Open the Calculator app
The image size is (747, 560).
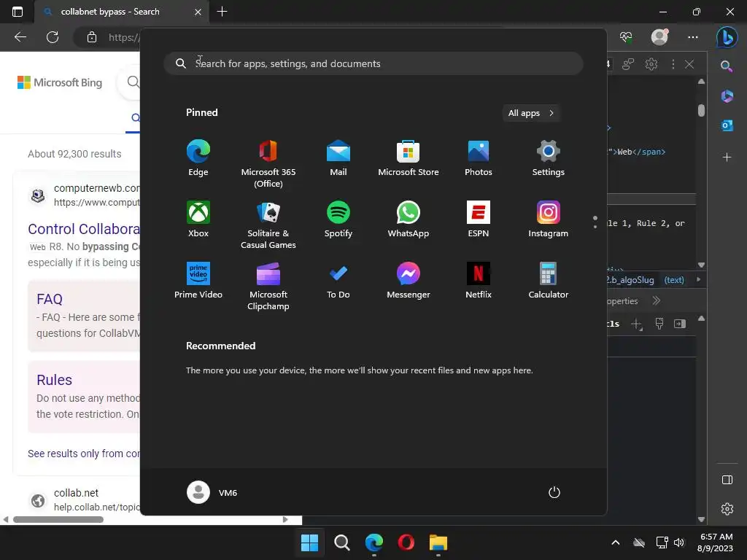click(x=549, y=281)
